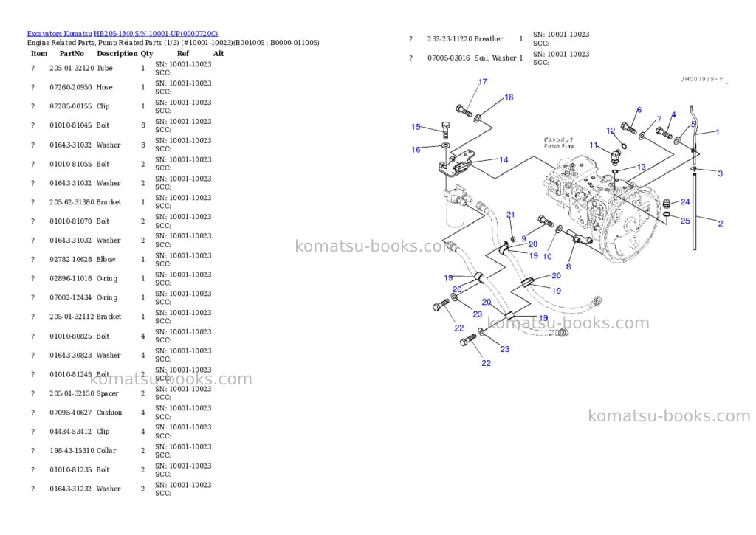Click diagram callout number 6
The width and height of the screenshot is (756, 535).
pos(639,110)
